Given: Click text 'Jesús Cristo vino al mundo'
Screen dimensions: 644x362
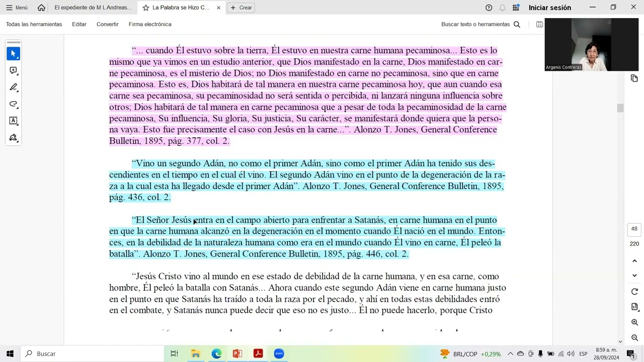Looking at the screenshot, I should (187, 276).
